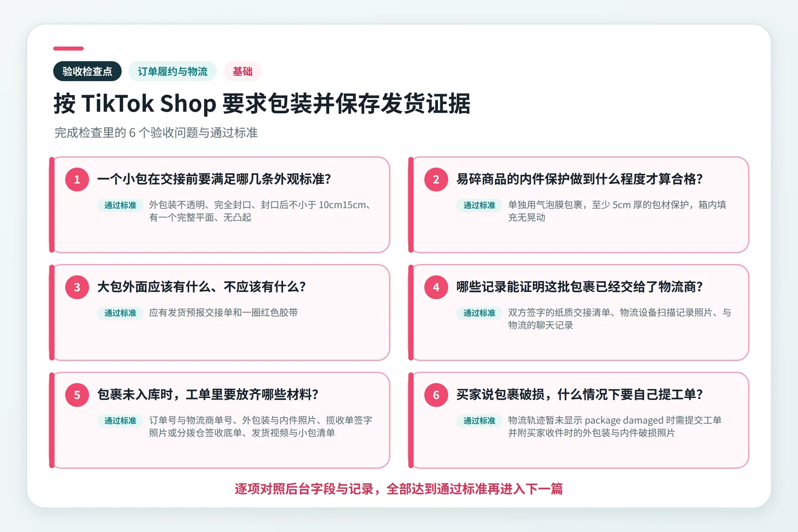Click 通过标准 badge in card 3

pyautogui.click(x=120, y=313)
